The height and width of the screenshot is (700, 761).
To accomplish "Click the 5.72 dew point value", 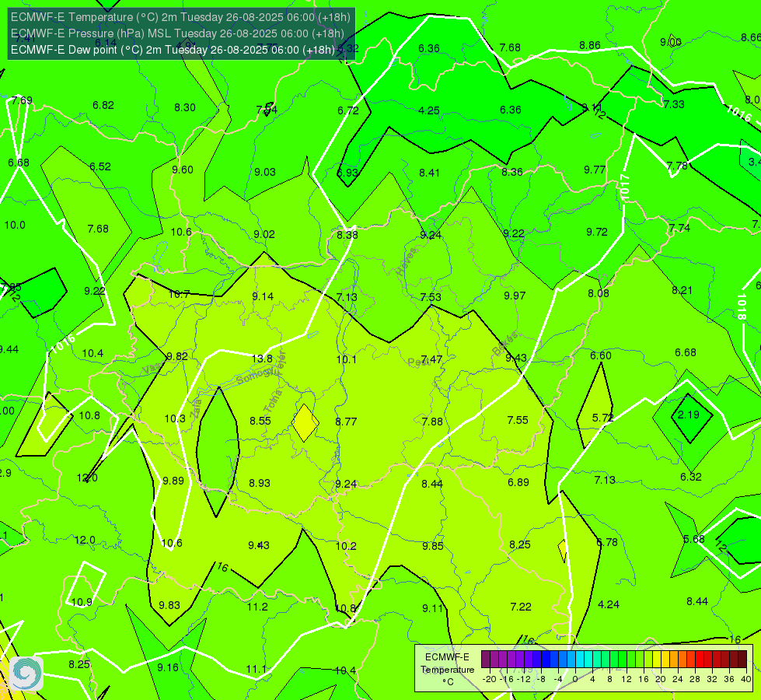I will (x=602, y=418).
